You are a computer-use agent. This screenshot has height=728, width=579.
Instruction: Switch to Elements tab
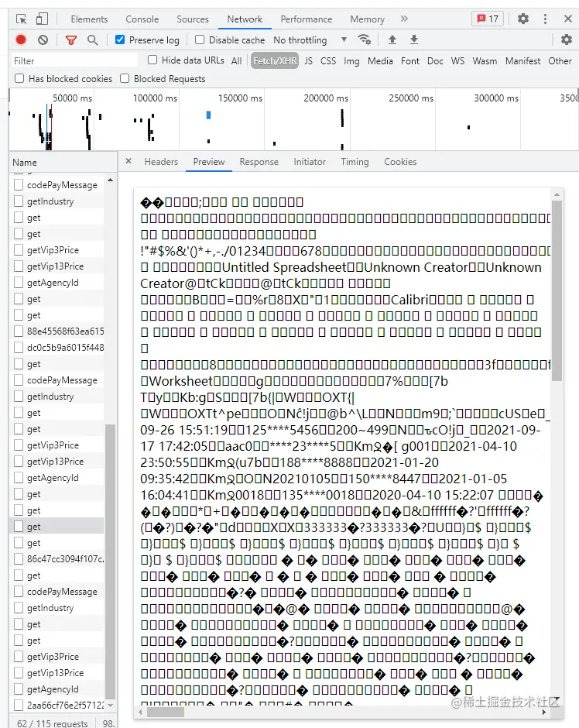click(89, 19)
